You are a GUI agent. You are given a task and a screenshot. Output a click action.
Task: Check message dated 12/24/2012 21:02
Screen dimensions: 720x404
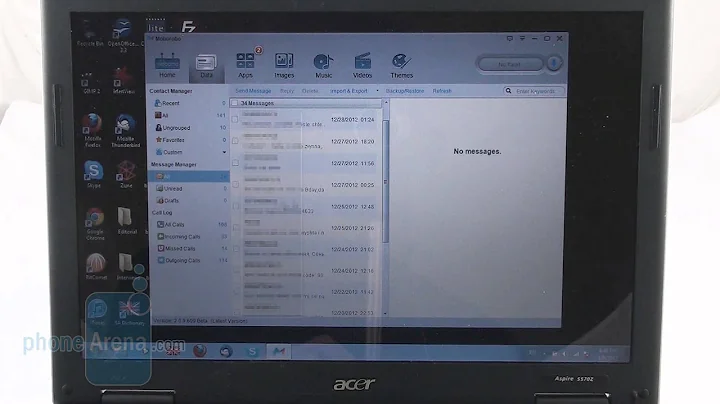click(x=235, y=249)
